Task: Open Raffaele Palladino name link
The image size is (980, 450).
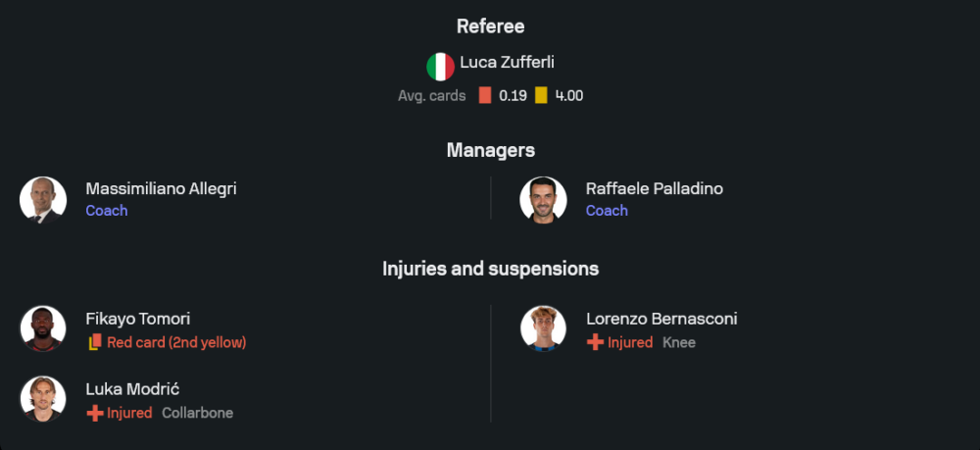Action: tap(655, 189)
